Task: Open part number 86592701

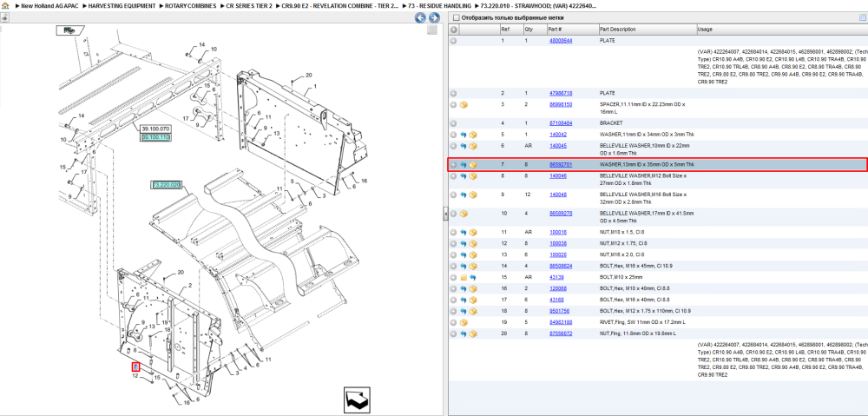Action: pyautogui.click(x=560, y=164)
